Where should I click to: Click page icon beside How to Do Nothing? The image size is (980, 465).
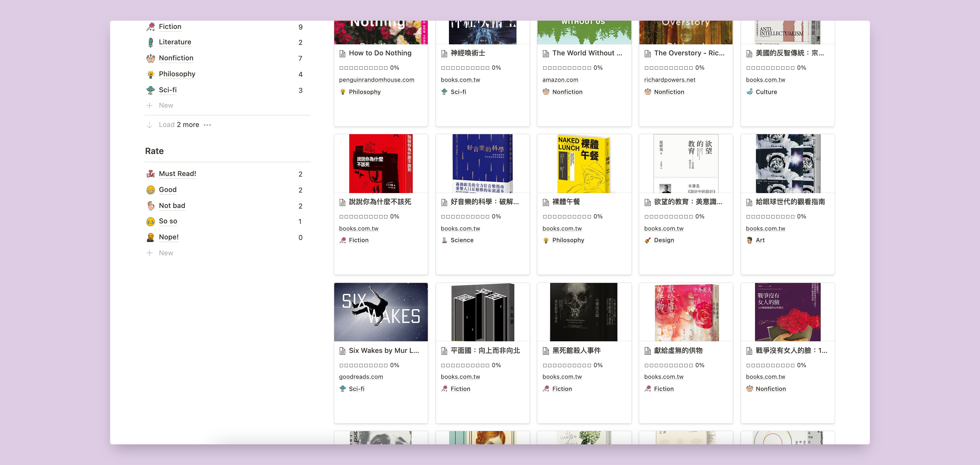(342, 54)
